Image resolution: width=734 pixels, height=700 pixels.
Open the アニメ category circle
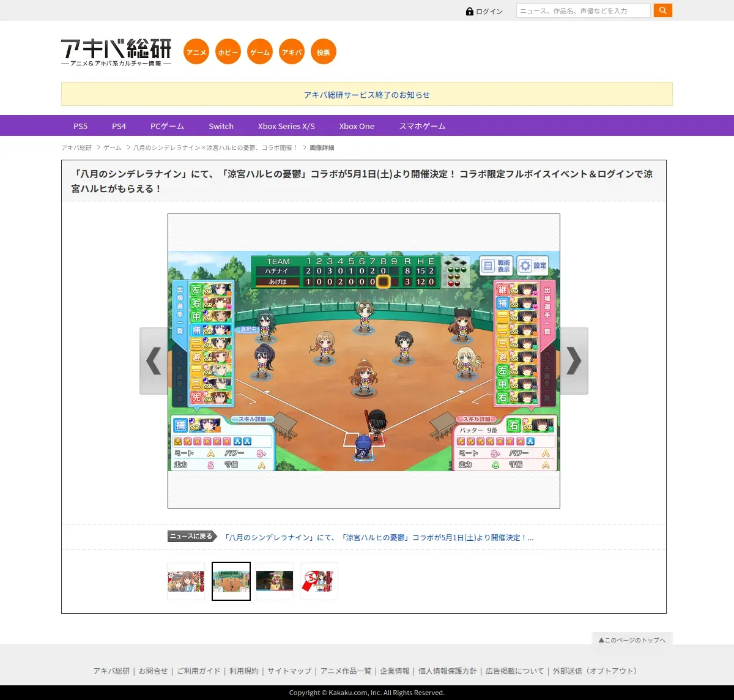pyautogui.click(x=196, y=52)
